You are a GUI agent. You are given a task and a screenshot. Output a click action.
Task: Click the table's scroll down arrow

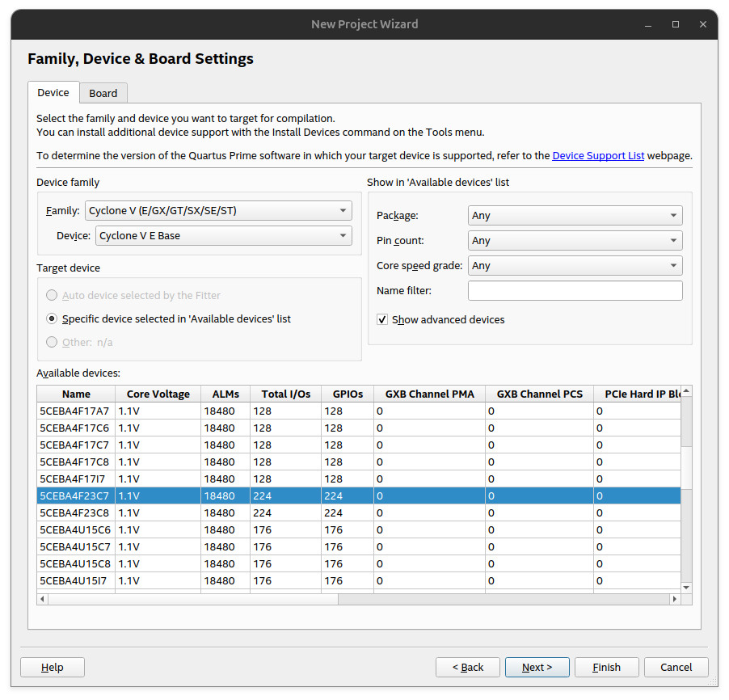pyautogui.click(x=686, y=588)
